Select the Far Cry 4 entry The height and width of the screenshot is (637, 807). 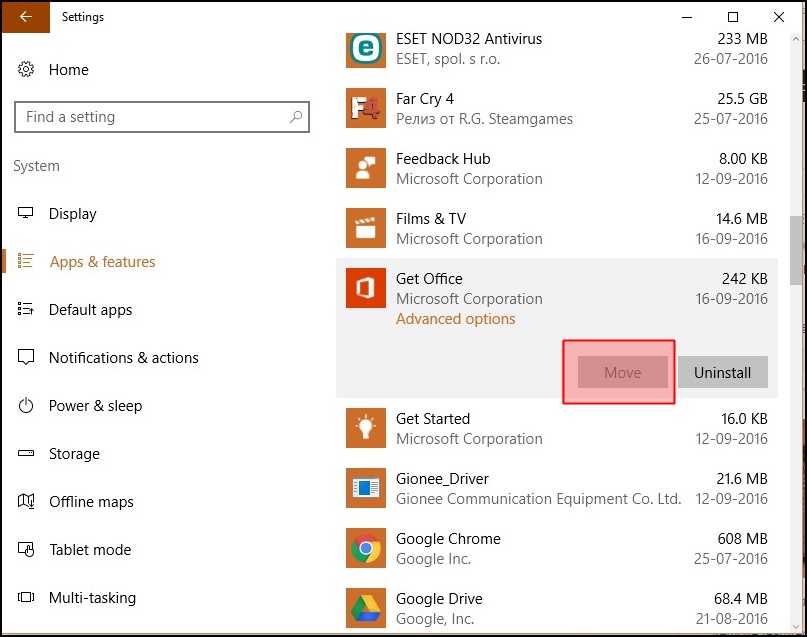[557, 109]
